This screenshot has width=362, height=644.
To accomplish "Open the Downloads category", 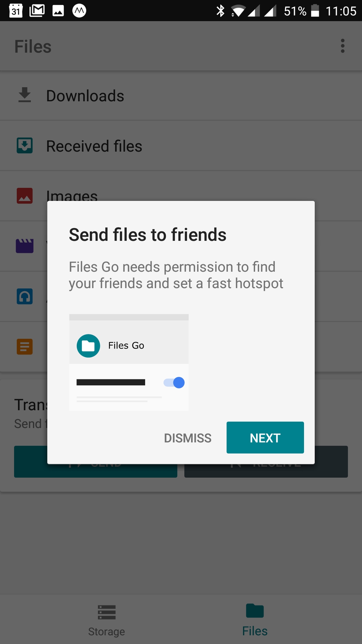I will pos(181,96).
